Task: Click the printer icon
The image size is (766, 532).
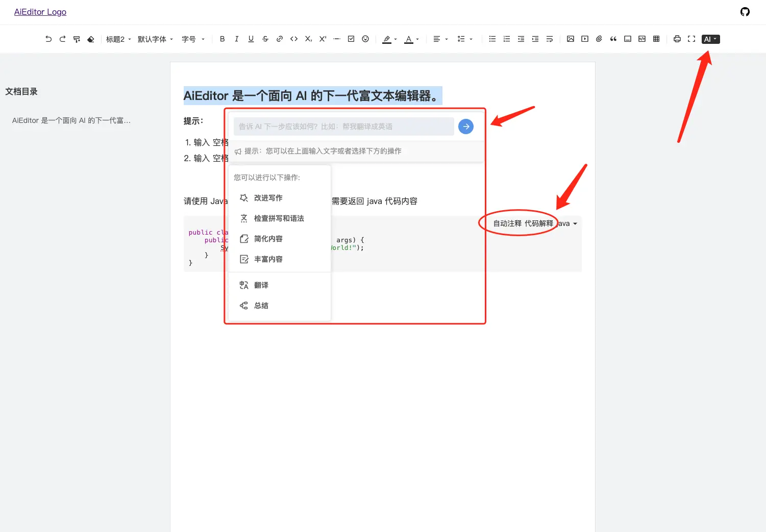Action: click(x=677, y=39)
